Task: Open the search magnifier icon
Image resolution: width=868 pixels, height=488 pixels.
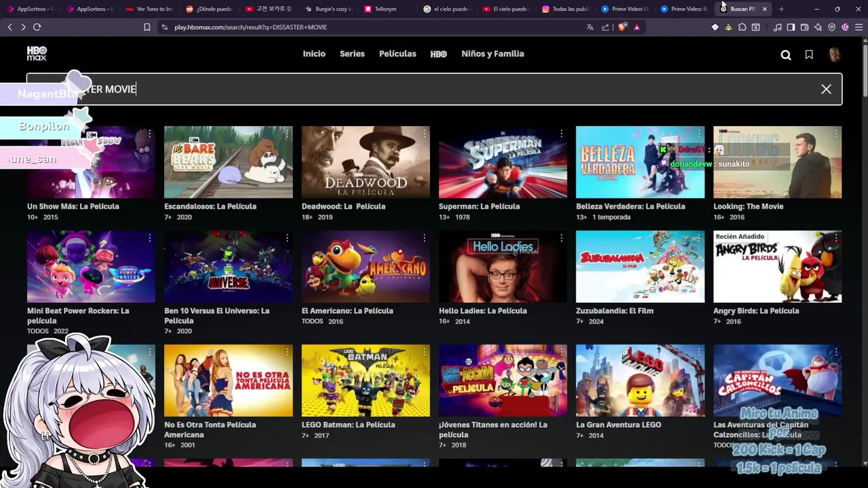Action: 786,55
